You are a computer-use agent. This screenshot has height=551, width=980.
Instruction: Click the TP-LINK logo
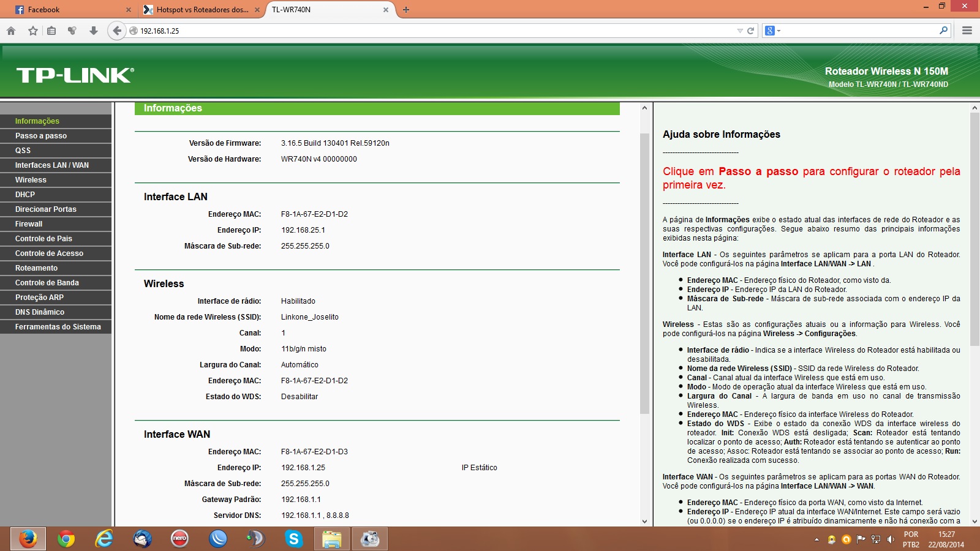click(x=75, y=75)
